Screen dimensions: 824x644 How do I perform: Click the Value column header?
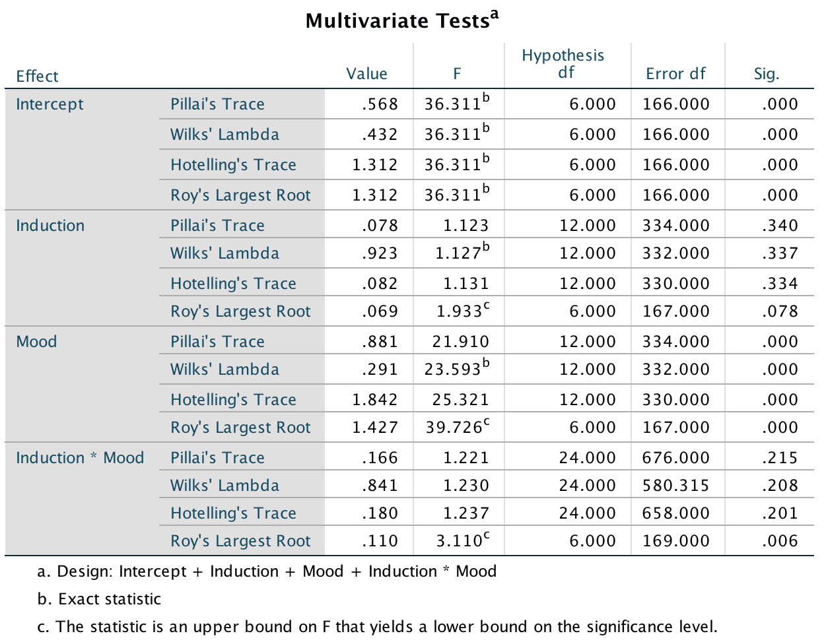pos(366,73)
